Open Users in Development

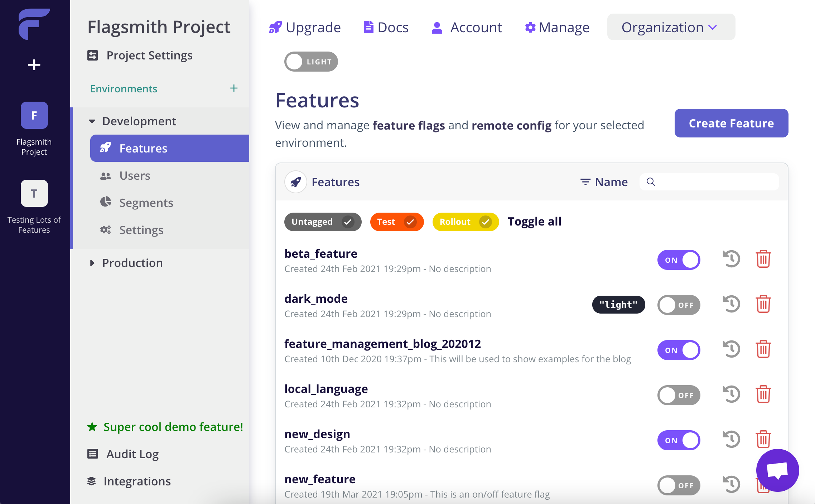click(169, 175)
